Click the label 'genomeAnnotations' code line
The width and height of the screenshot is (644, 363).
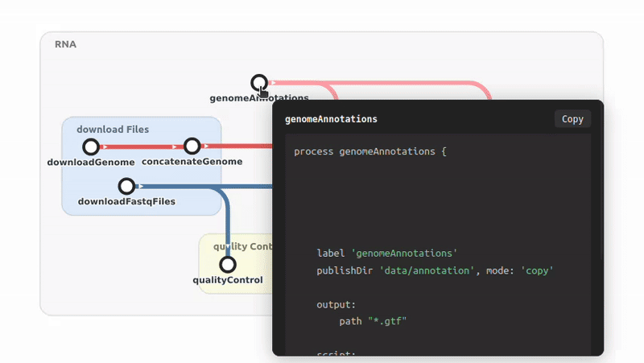coord(387,254)
